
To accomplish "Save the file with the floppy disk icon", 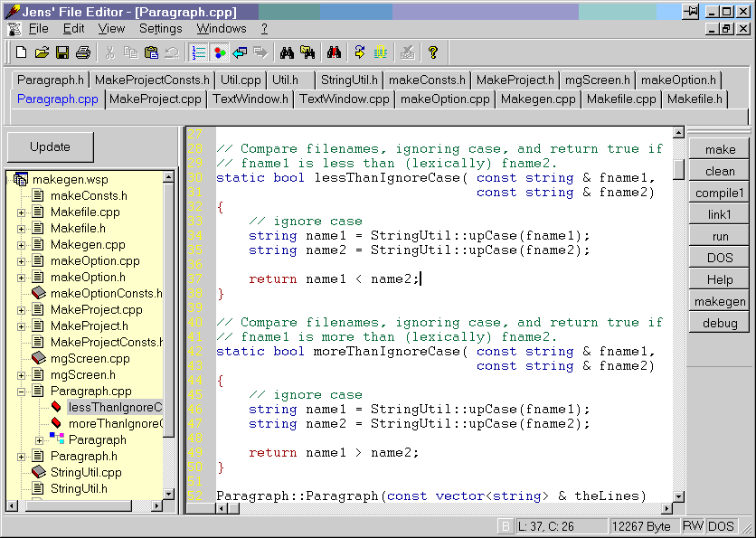I will [62, 52].
